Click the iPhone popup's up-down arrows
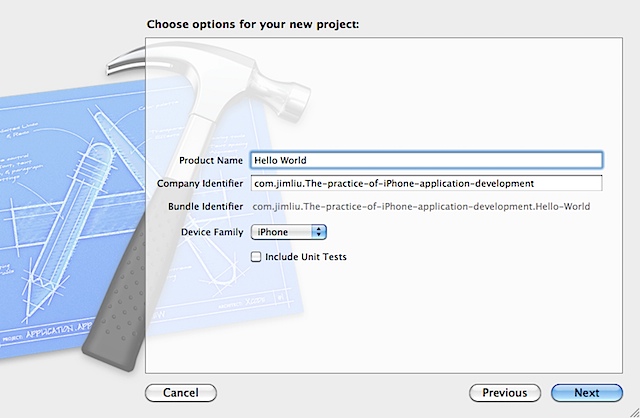640x418 pixels. point(319,232)
